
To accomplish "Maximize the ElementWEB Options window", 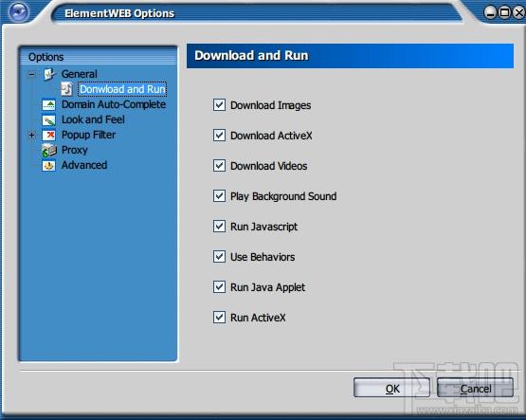I will tap(504, 12).
